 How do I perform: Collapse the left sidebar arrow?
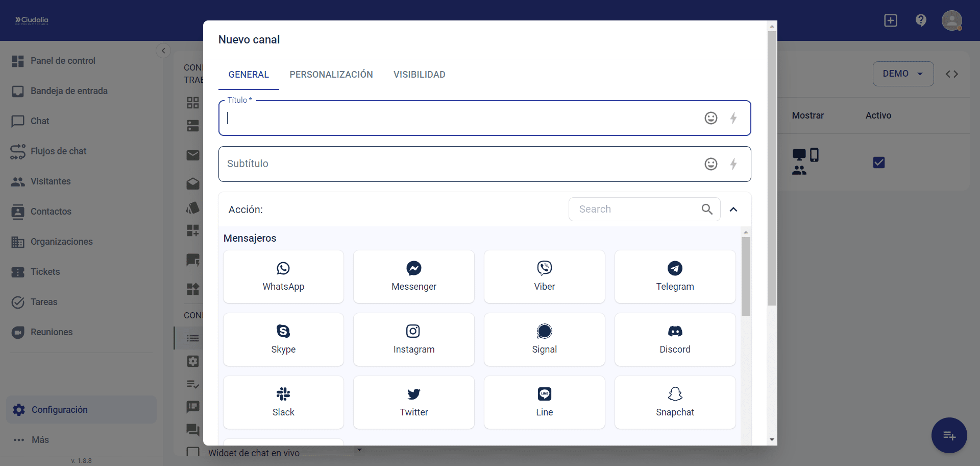click(163, 51)
